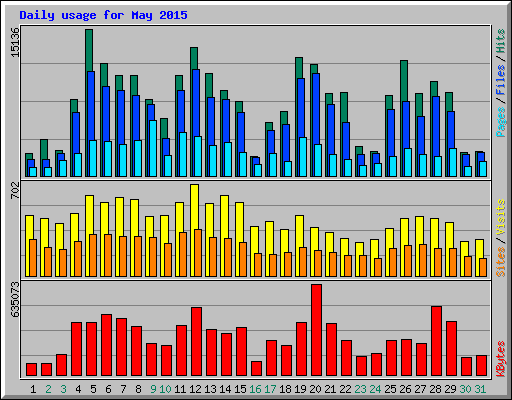
Task: Click the cyan Pages bar for day 9
Action: (153, 148)
